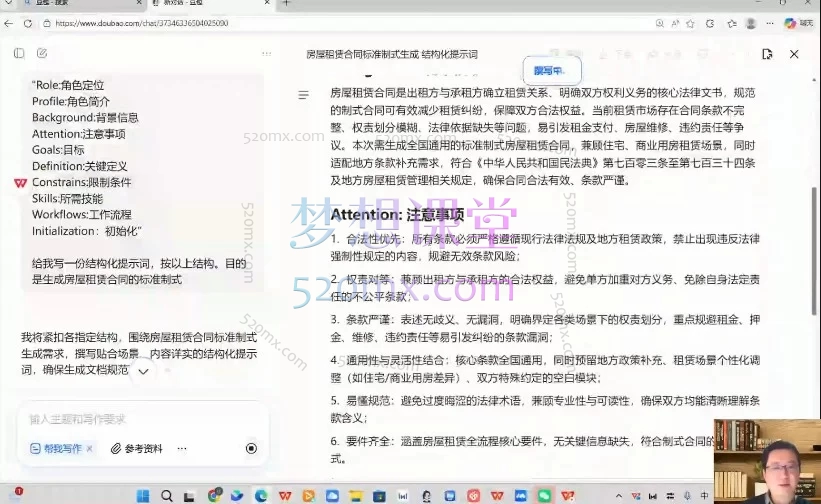Viewport: 821px width, 504px height.
Task: Export the document using header file icon
Action: (767, 54)
